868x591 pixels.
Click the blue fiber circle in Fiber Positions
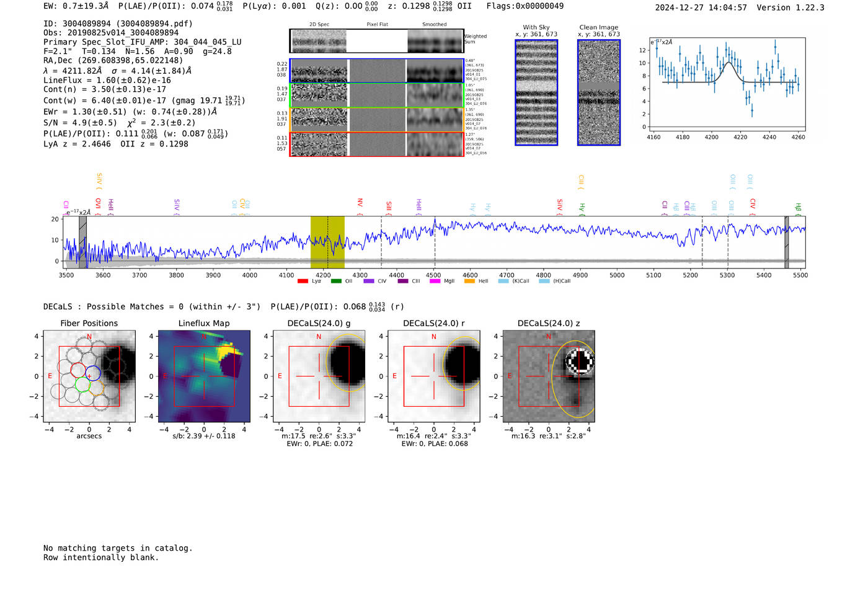93,373
